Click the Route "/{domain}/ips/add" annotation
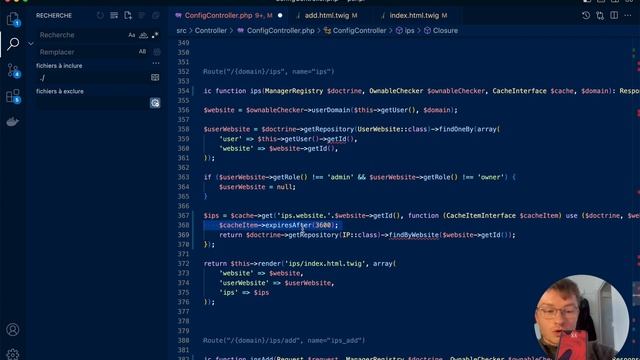 (284, 340)
